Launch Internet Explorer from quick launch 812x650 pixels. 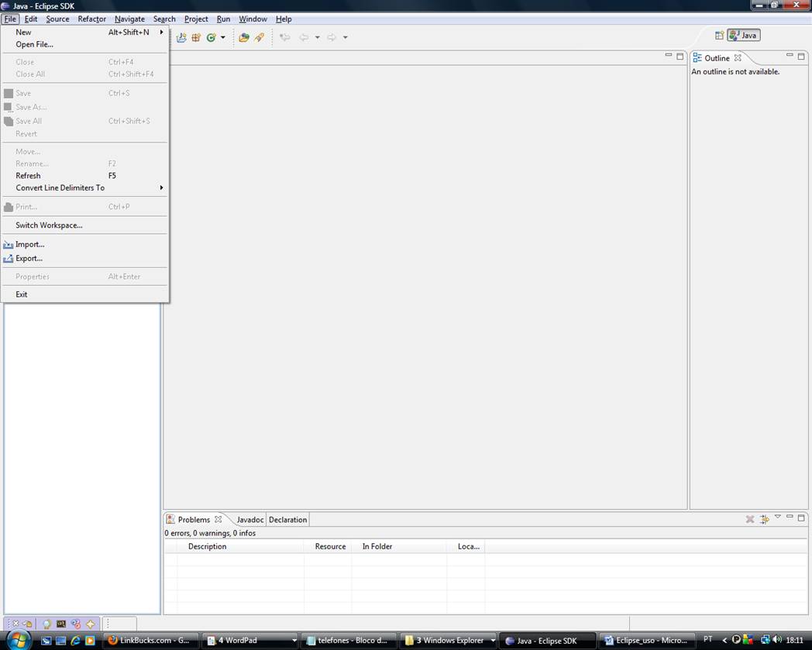[75, 640]
